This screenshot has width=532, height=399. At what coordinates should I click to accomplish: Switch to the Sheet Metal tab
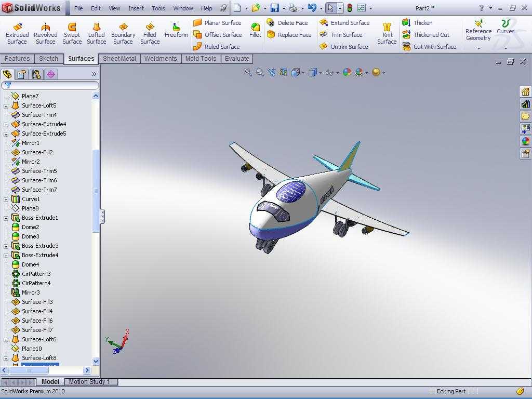[119, 59]
